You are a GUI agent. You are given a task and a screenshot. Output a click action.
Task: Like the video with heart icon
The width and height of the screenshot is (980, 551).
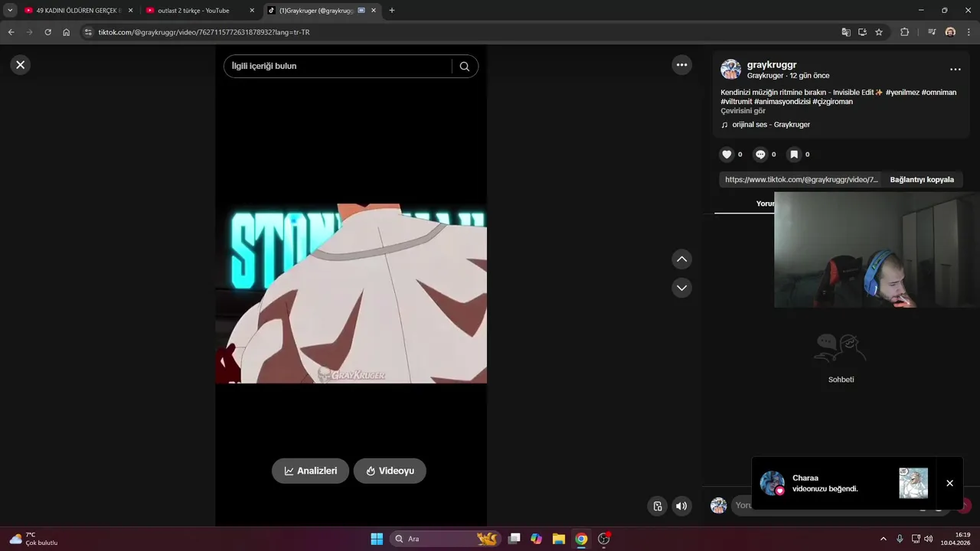pyautogui.click(x=727, y=155)
